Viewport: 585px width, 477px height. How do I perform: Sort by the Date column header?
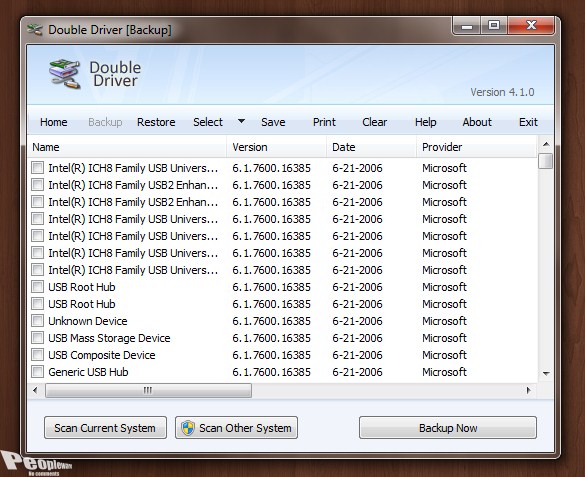click(x=372, y=147)
